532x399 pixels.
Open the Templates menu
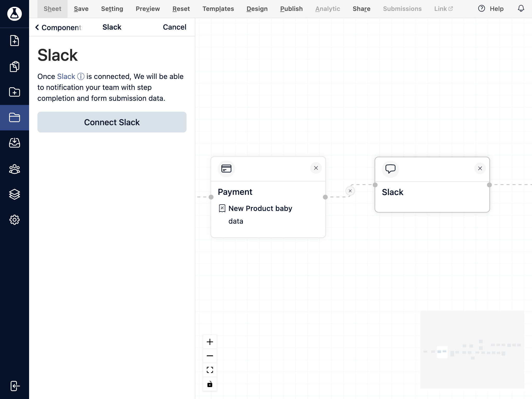tap(218, 9)
